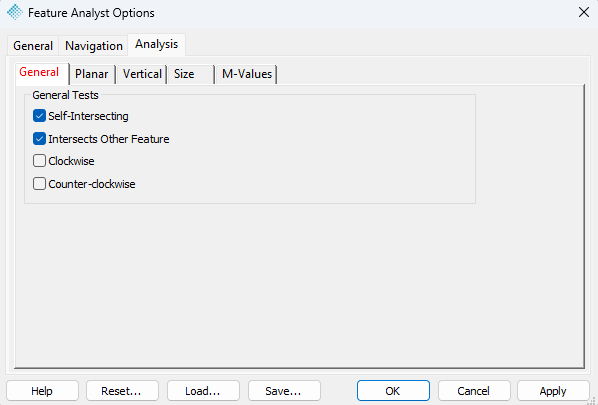Switch to the top-level General tab
This screenshot has width=598, height=405.
[33, 46]
